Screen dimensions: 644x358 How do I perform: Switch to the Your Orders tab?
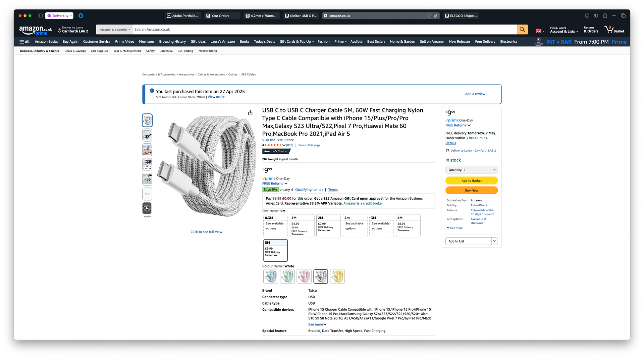[222, 16]
